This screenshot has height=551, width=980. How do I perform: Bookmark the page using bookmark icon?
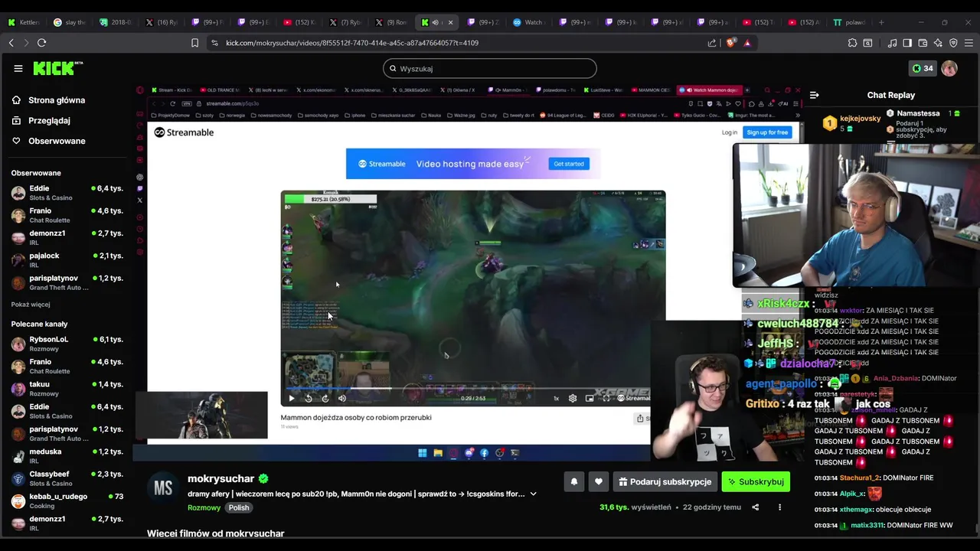pos(195,43)
